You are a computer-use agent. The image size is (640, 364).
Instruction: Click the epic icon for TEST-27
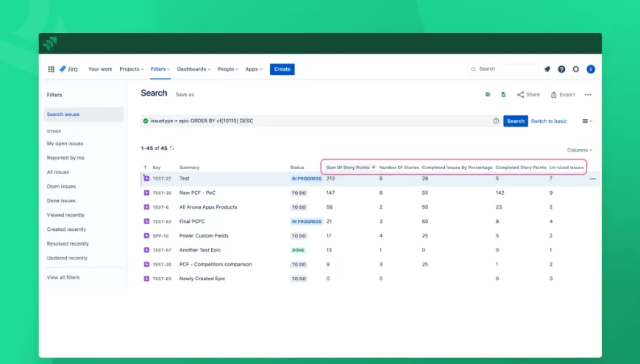click(146, 179)
